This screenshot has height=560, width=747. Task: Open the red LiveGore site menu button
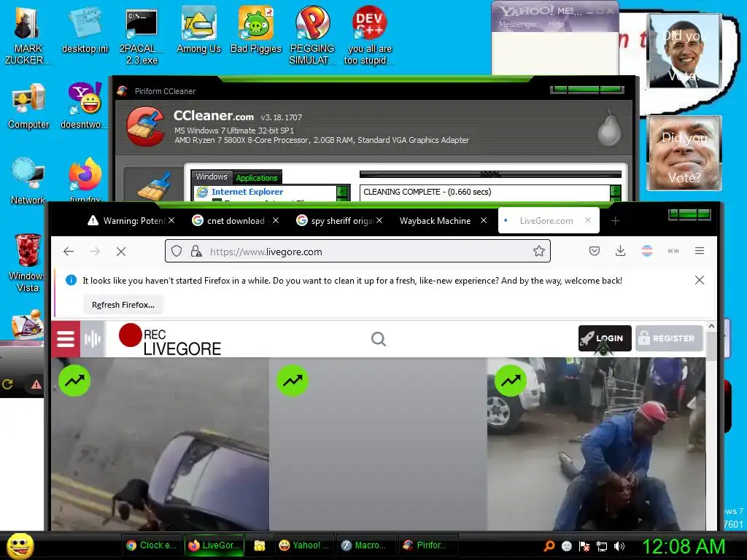[65, 339]
